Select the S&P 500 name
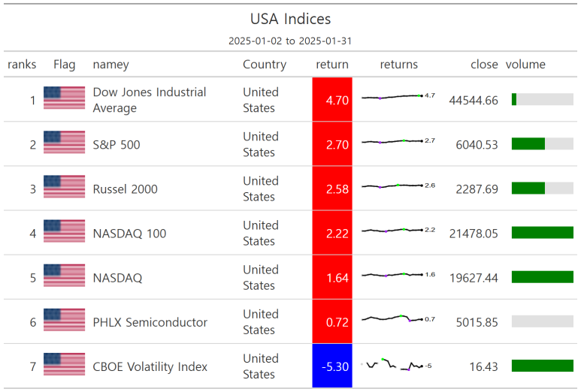Image resolution: width=581 pixels, height=392 pixels. coord(117,144)
